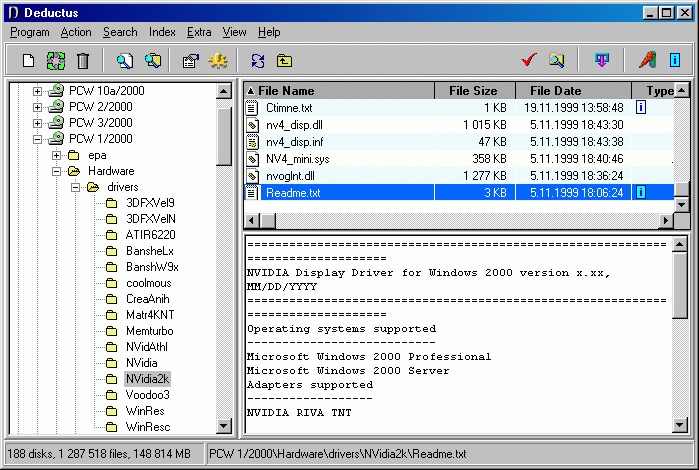Click the preview pane scroll-down arrow
Image resolution: width=699 pixels, height=470 pixels.
[x=680, y=425]
